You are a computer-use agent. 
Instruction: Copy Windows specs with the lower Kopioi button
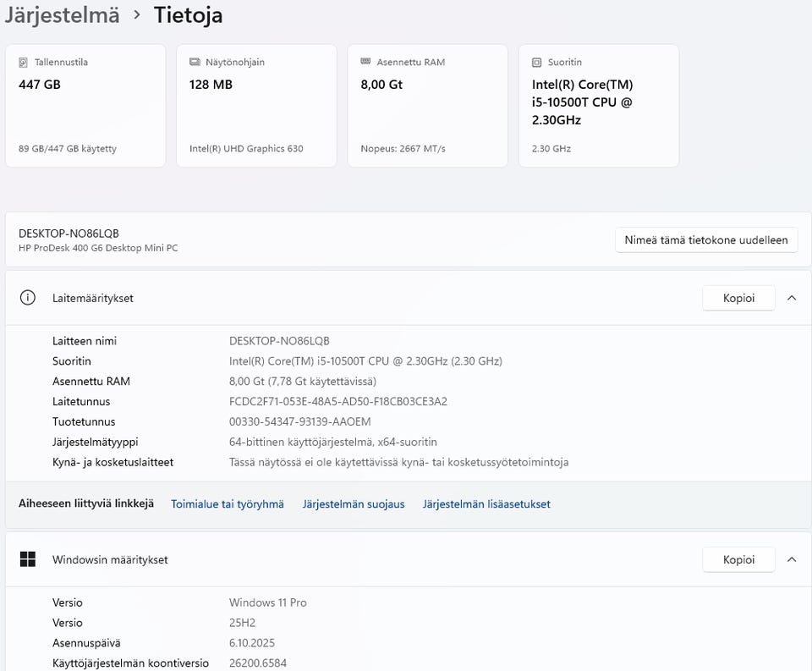tap(738, 559)
